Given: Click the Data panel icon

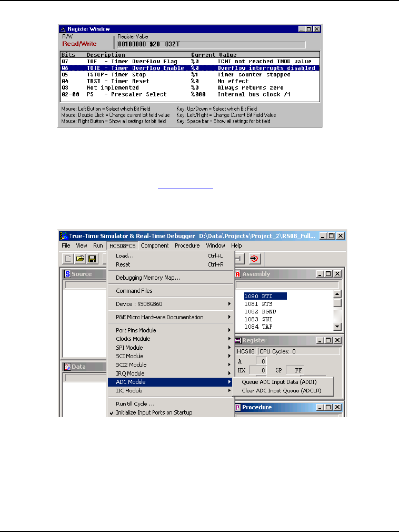Looking at the screenshot, I should click(67, 367).
